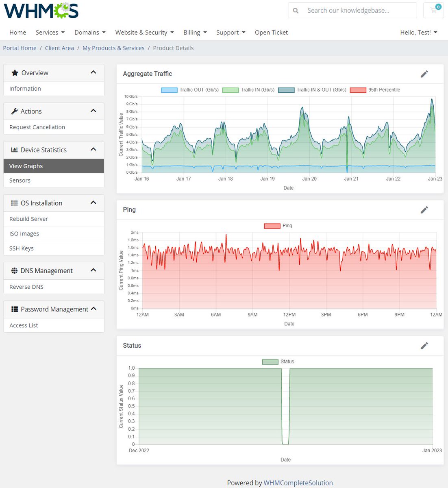Collapse the OS Installation sidebar panel
The width and height of the screenshot is (448, 488).
pos(94,203)
